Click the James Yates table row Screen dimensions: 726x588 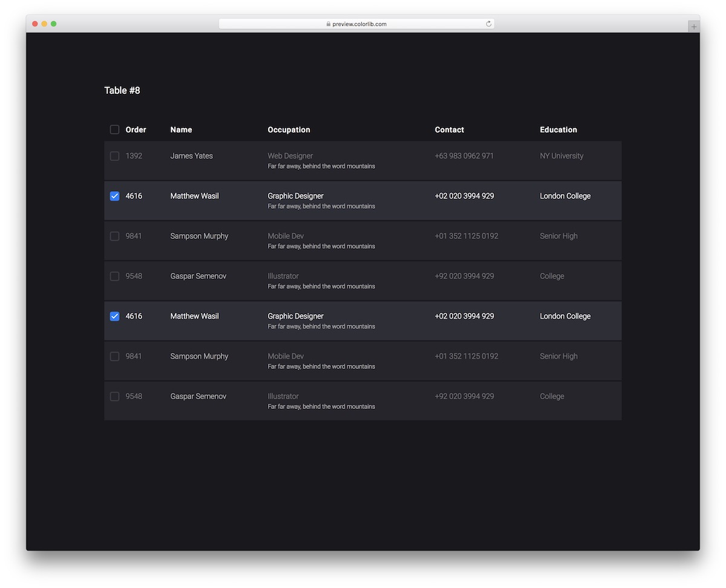363,160
